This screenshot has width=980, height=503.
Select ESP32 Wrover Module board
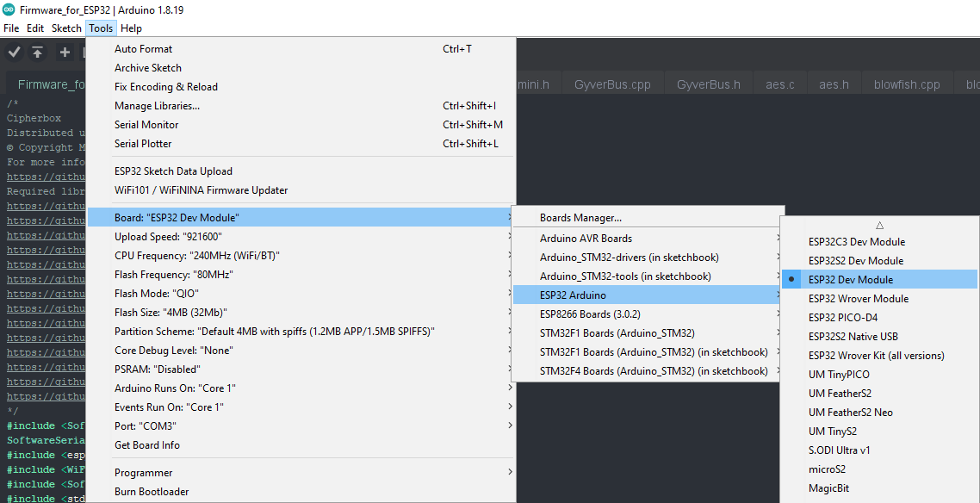point(879,299)
